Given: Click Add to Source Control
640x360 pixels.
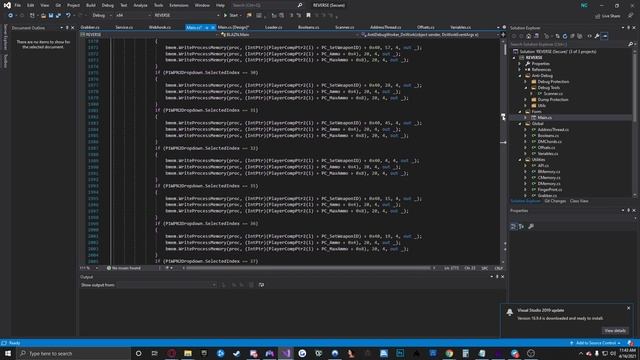Looking at the screenshot, I should pyautogui.click(x=596, y=343).
